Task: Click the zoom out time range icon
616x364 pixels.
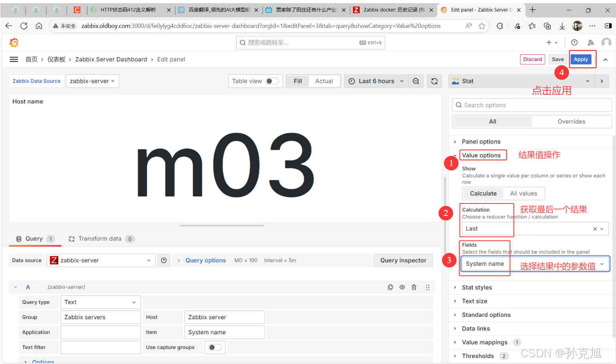Action: click(416, 81)
